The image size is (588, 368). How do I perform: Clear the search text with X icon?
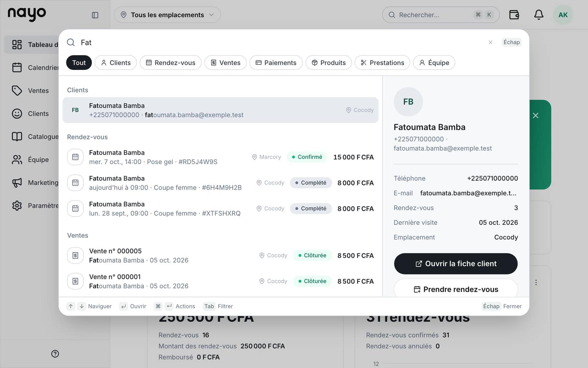click(x=490, y=42)
